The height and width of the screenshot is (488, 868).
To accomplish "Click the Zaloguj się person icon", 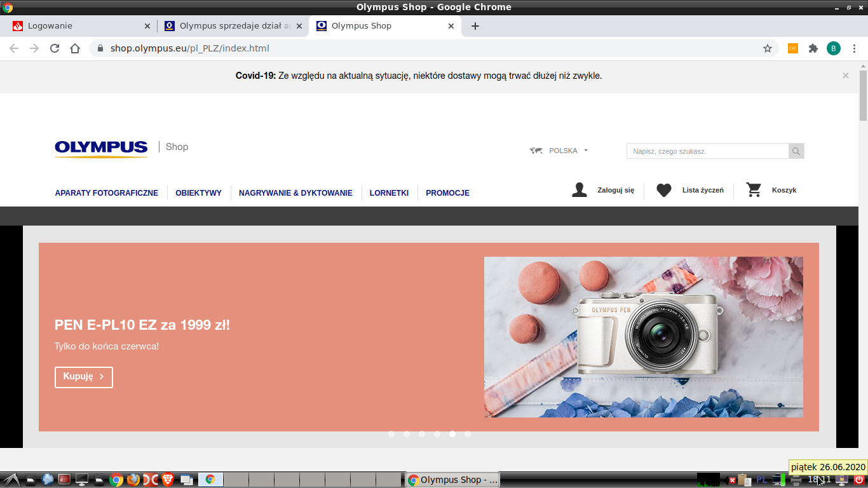I will pos(579,190).
